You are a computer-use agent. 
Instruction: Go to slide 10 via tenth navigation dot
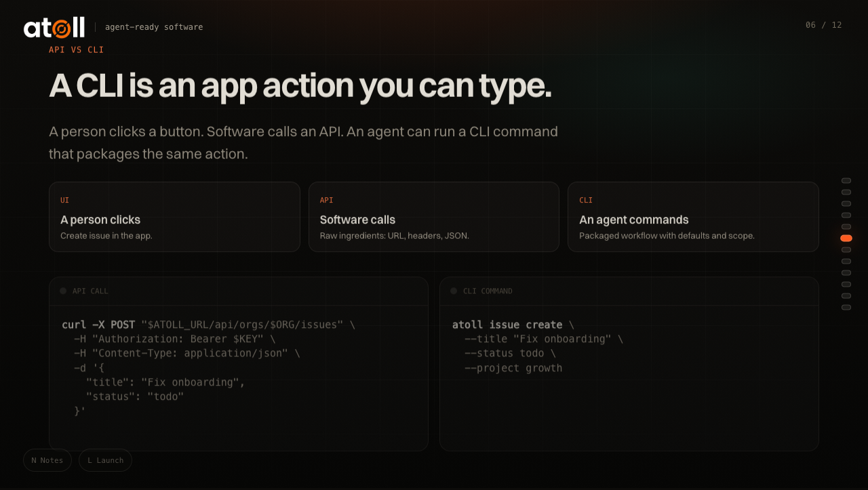846,284
